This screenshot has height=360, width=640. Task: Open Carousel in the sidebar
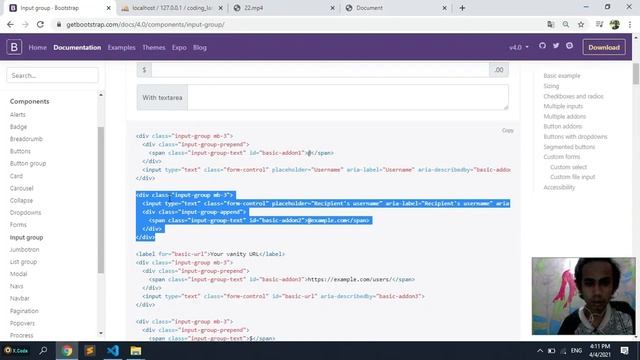[22, 188]
